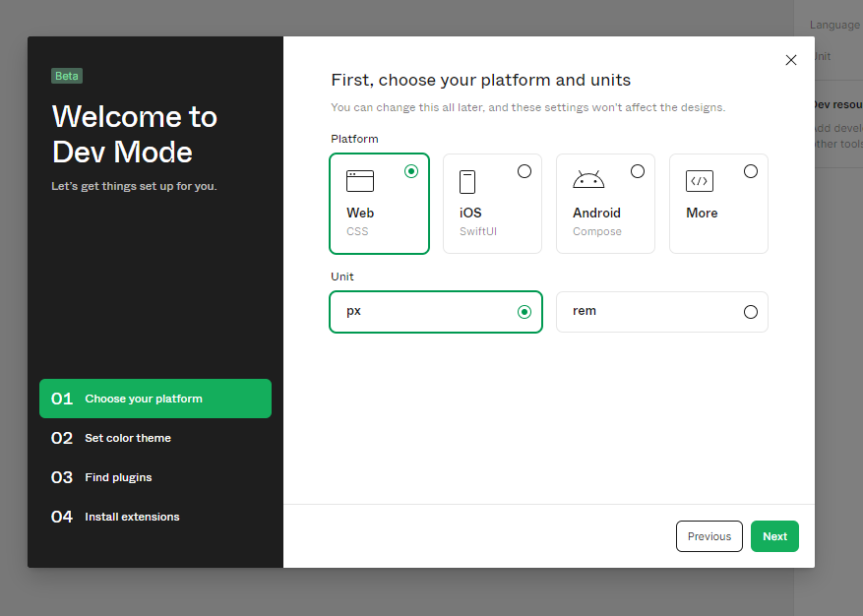Click the Welcome to Dev Mode heading
Image resolution: width=863 pixels, height=616 pixels.
coord(134,135)
